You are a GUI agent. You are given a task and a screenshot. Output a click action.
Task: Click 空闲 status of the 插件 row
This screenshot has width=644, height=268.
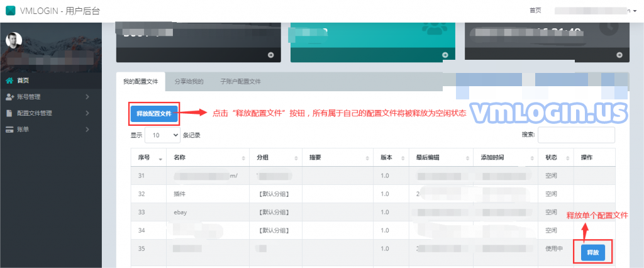551,194
